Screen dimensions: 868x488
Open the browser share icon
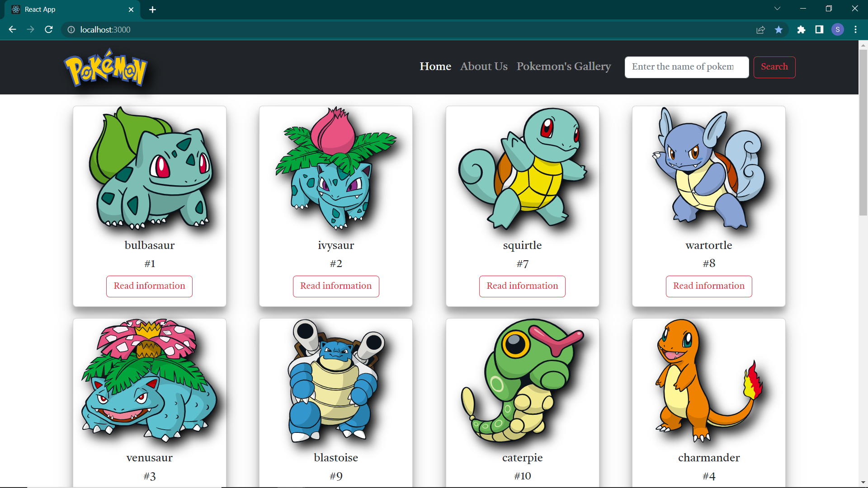point(761,29)
